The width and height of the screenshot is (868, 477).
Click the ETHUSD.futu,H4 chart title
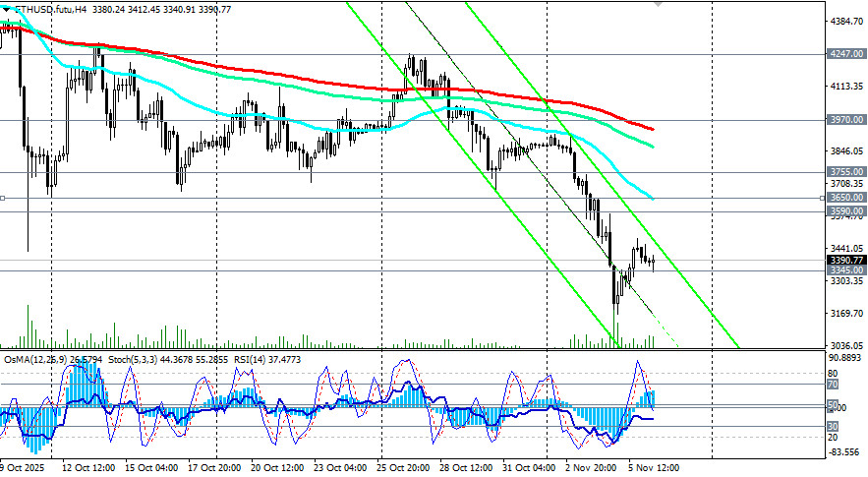tap(51, 9)
